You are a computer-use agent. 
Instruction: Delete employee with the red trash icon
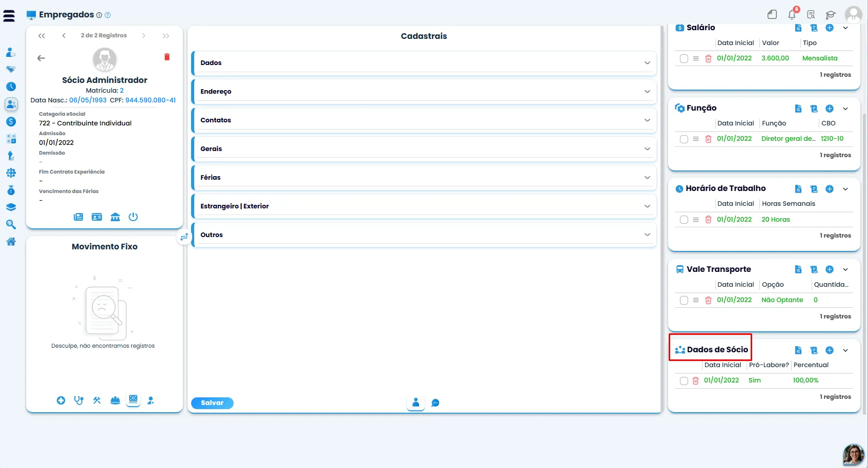pyautogui.click(x=167, y=57)
